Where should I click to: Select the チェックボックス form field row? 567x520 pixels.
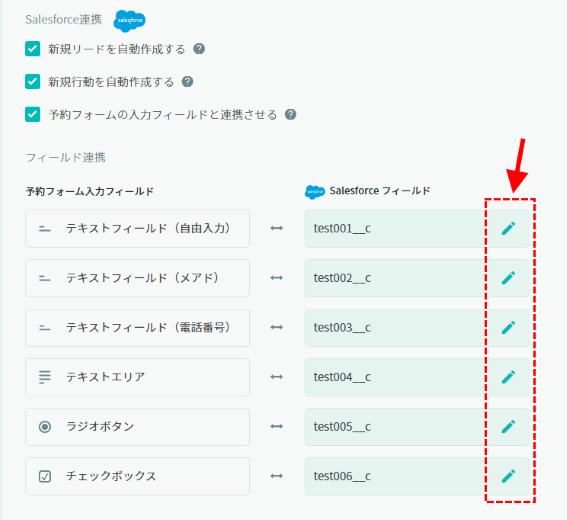(137, 476)
